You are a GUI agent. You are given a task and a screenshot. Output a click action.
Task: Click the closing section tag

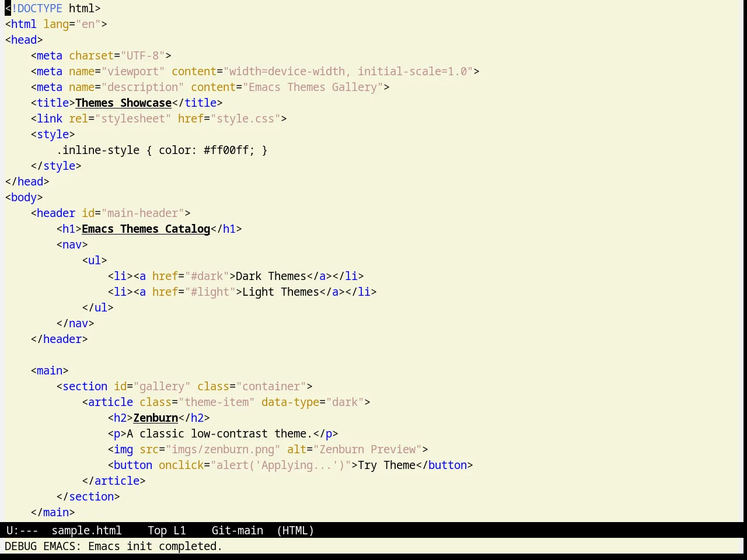pyautogui.click(x=88, y=496)
